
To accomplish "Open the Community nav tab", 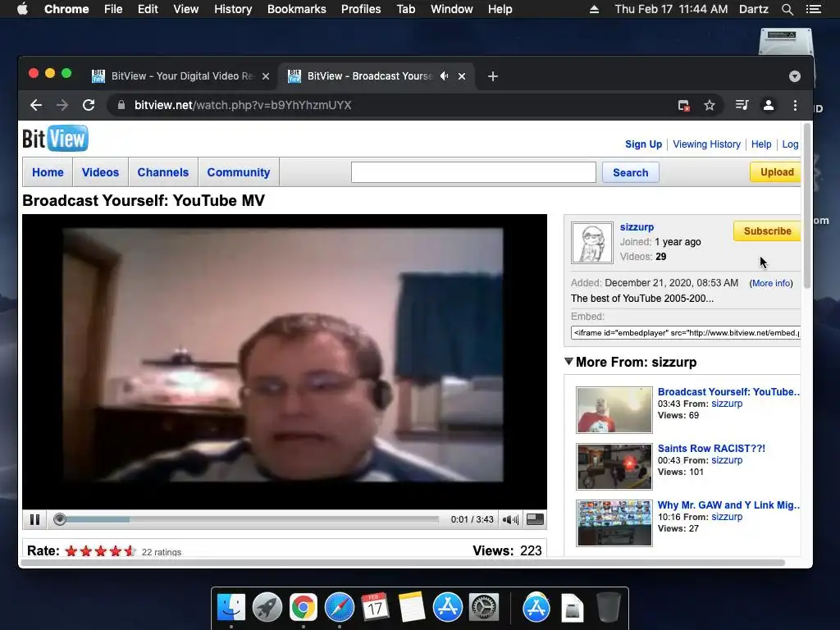I will [239, 172].
